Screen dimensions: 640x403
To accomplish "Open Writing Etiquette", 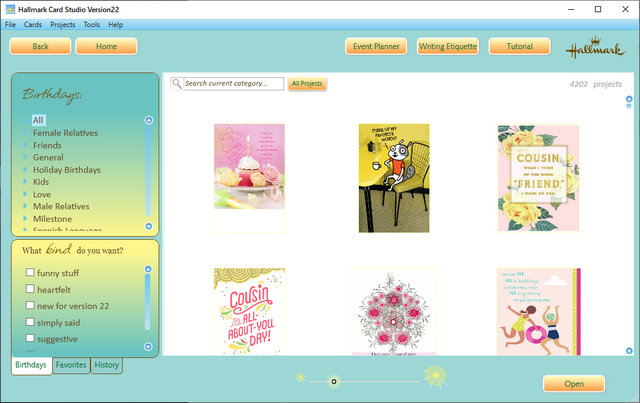I will (x=448, y=46).
